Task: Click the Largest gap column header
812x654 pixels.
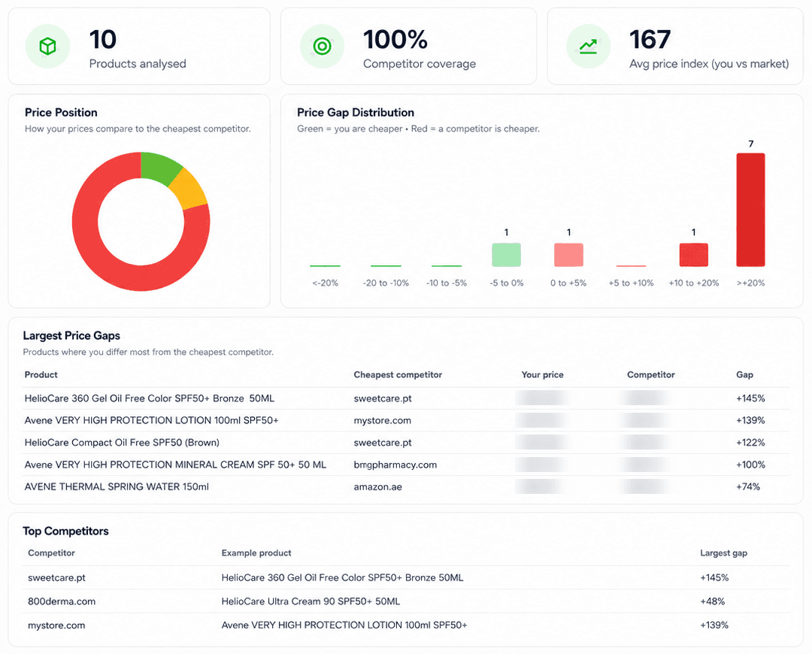Action: 723,553
